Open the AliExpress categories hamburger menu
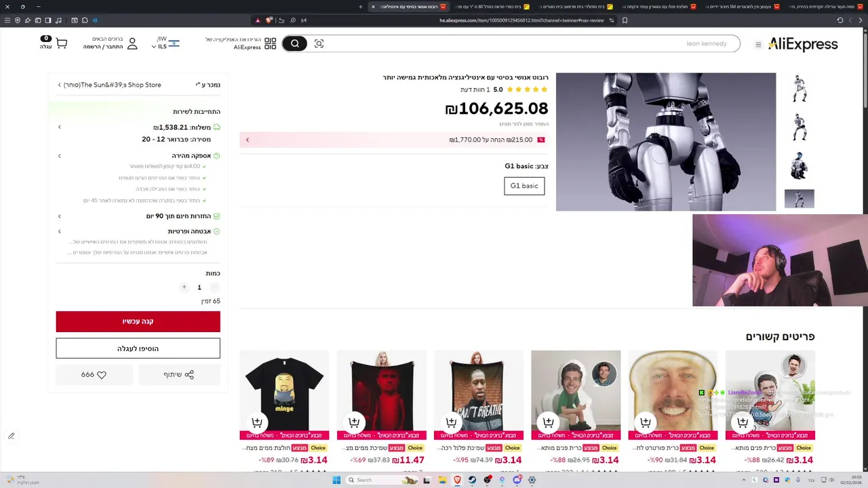The width and height of the screenshot is (868, 488). coord(758,45)
